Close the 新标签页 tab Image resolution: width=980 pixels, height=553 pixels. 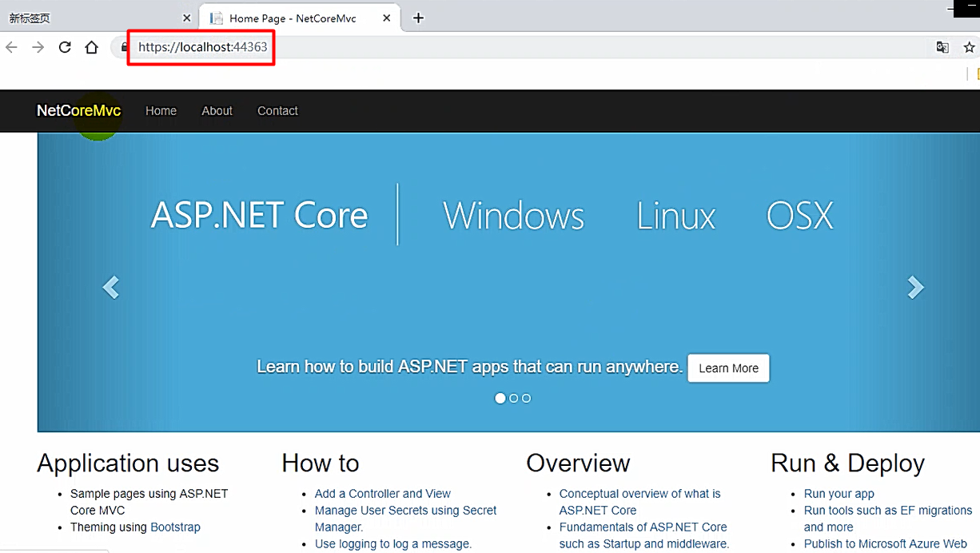point(186,18)
